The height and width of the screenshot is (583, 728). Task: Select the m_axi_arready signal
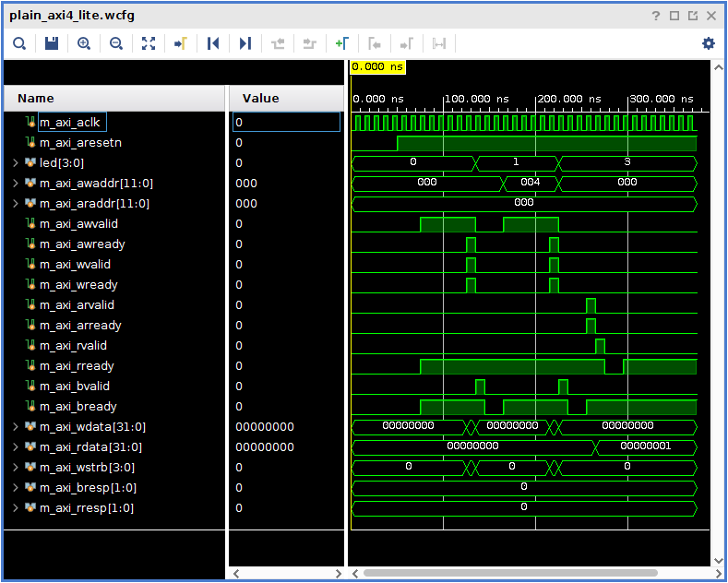(x=80, y=326)
